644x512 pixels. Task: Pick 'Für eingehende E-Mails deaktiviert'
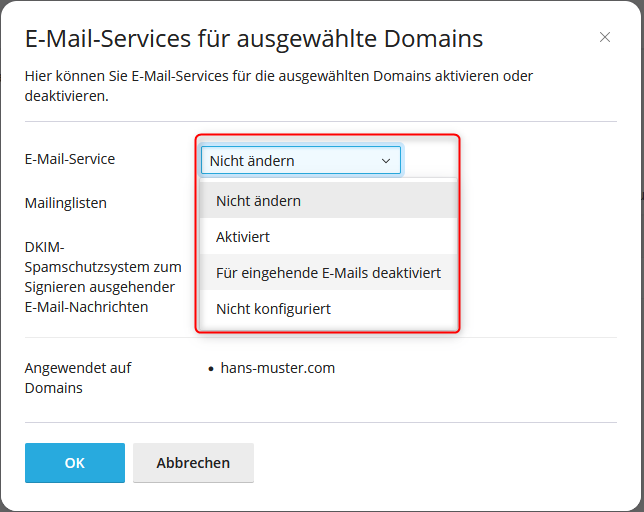(328, 273)
